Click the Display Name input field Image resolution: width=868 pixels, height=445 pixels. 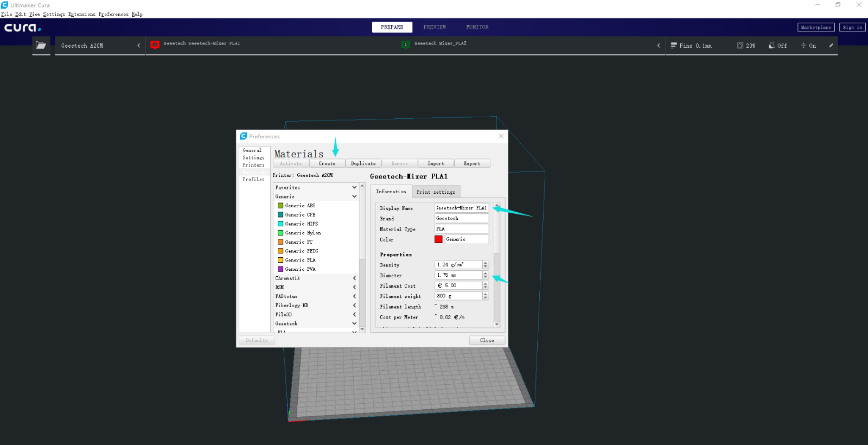coord(462,208)
